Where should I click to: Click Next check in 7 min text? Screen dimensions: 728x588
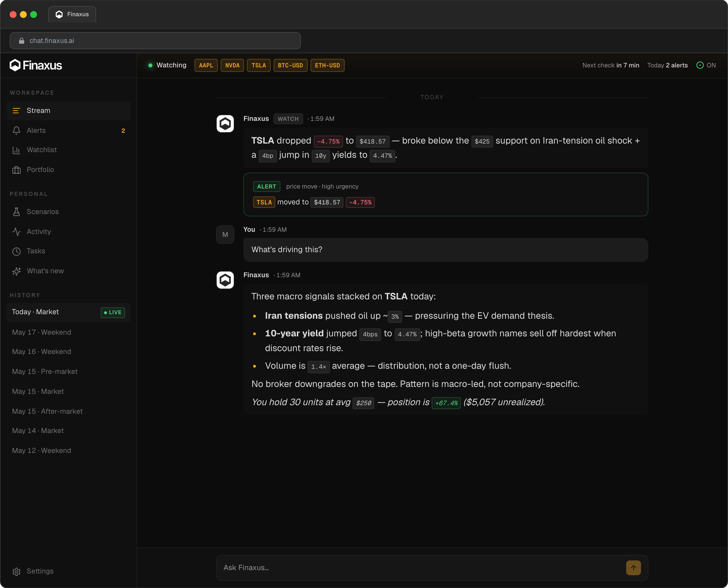click(611, 65)
